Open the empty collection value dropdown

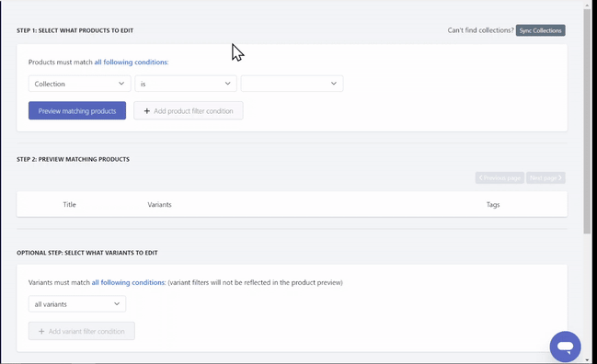(x=292, y=84)
